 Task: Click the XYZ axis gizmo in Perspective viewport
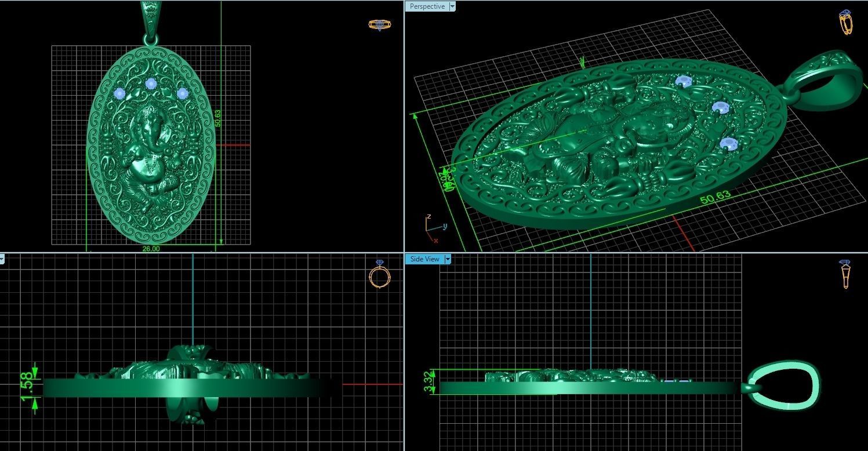point(435,229)
